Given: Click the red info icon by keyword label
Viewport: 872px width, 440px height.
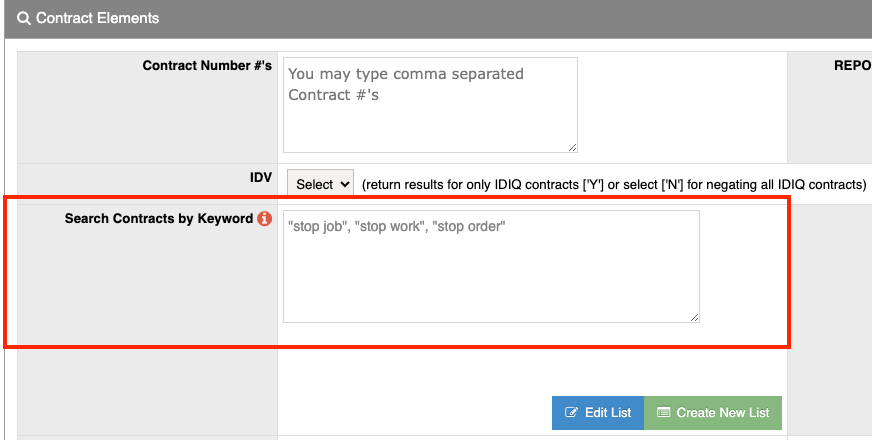Looking at the screenshot, I should coord(264,218).
